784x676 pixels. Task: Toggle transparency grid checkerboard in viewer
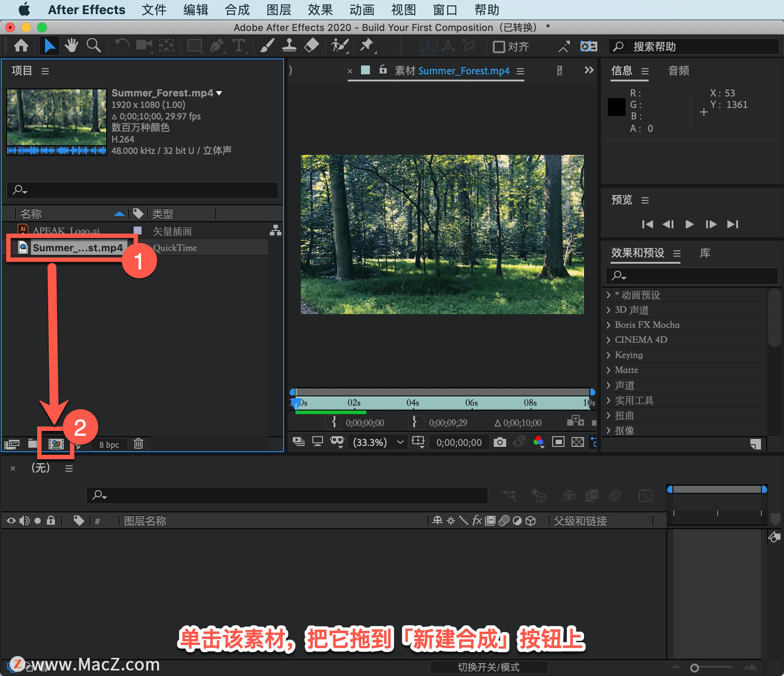click(x=578, y=442)
